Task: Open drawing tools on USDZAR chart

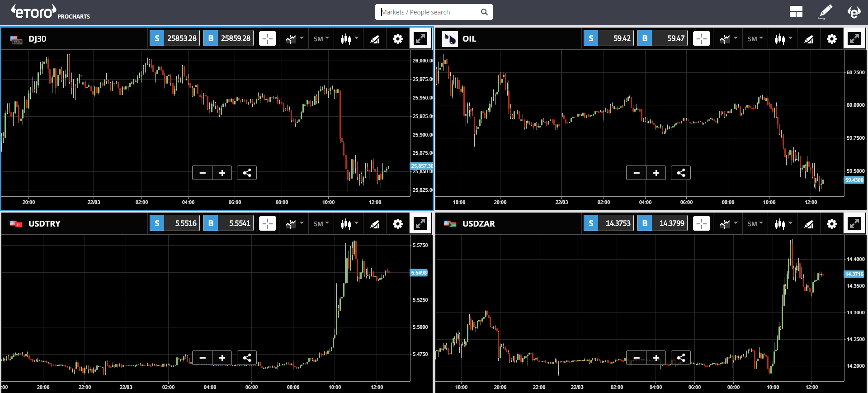Action: (809, 224)
